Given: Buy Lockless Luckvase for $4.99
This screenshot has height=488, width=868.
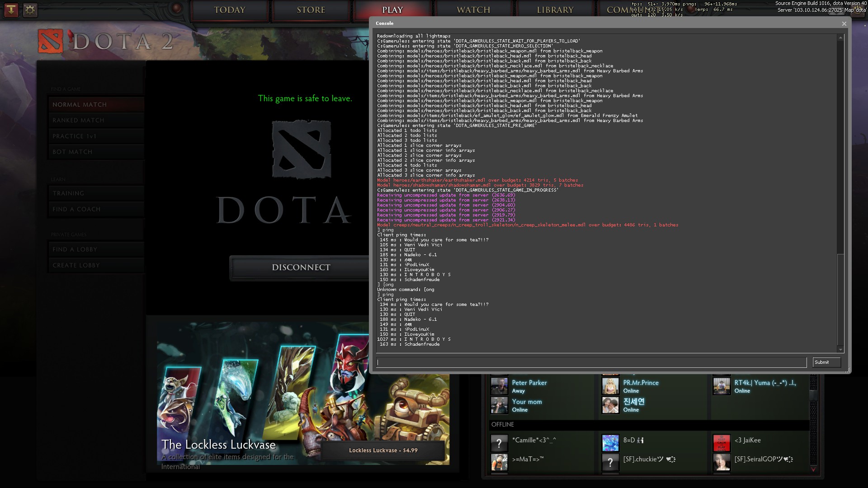Looking at the screenshot, I should [383, 450].
